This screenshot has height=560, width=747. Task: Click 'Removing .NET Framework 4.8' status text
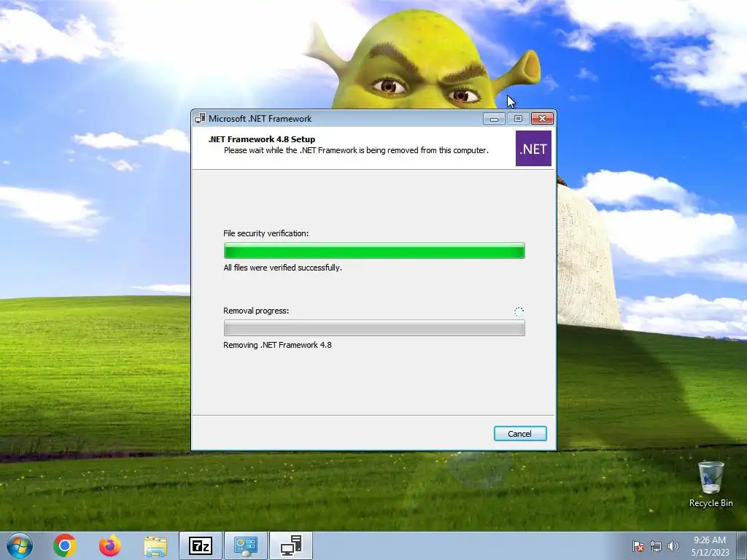pyautogui.click(x=277, y=345)
